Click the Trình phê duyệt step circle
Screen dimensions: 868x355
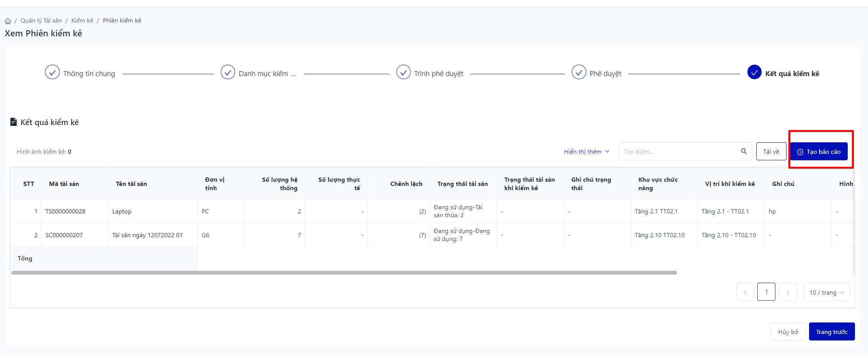coord(403,72)
